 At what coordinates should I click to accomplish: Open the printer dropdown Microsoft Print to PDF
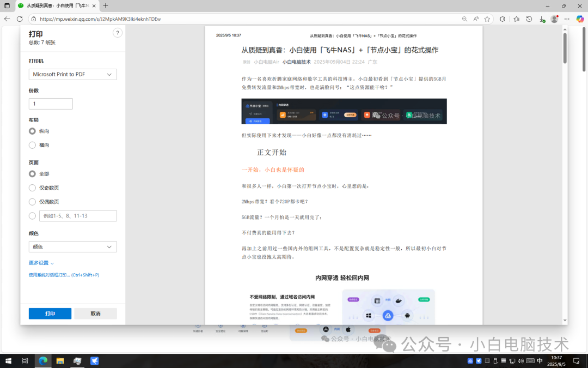tap(73, 74)
